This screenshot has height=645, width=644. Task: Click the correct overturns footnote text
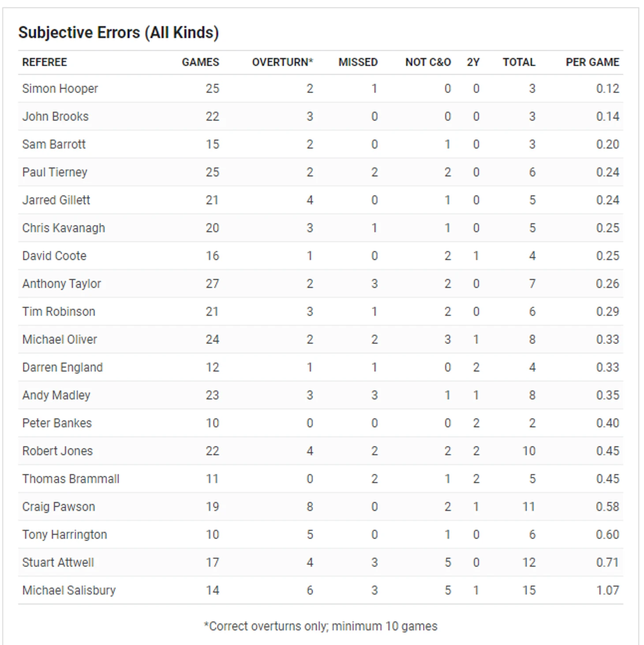[321, 626]
